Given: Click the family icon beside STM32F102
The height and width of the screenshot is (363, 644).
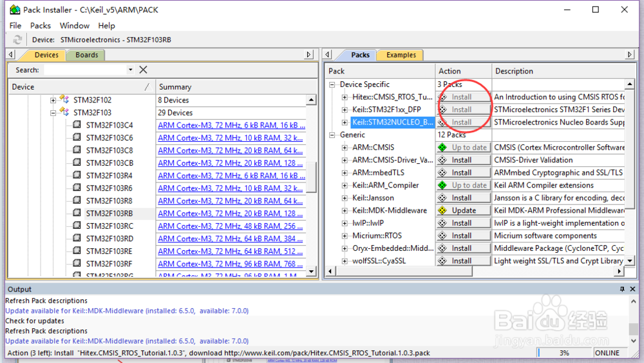Looking at the screenshot, I should click(x=64, y=99).
